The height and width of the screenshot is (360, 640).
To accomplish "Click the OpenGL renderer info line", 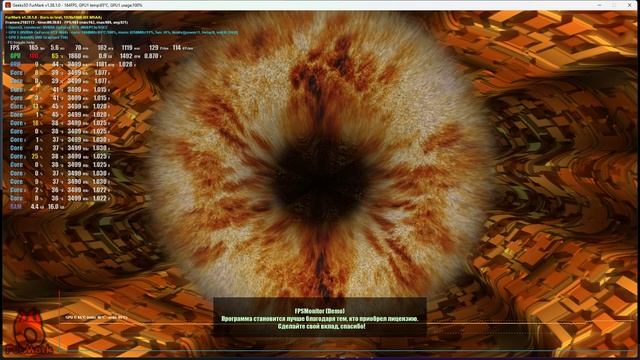I will (57, 27).
